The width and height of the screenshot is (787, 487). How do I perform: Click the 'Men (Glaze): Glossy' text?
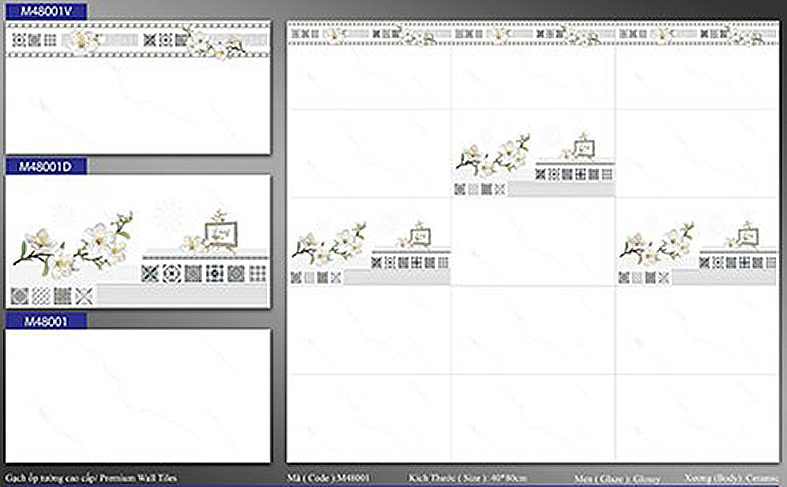coord(617,478)
